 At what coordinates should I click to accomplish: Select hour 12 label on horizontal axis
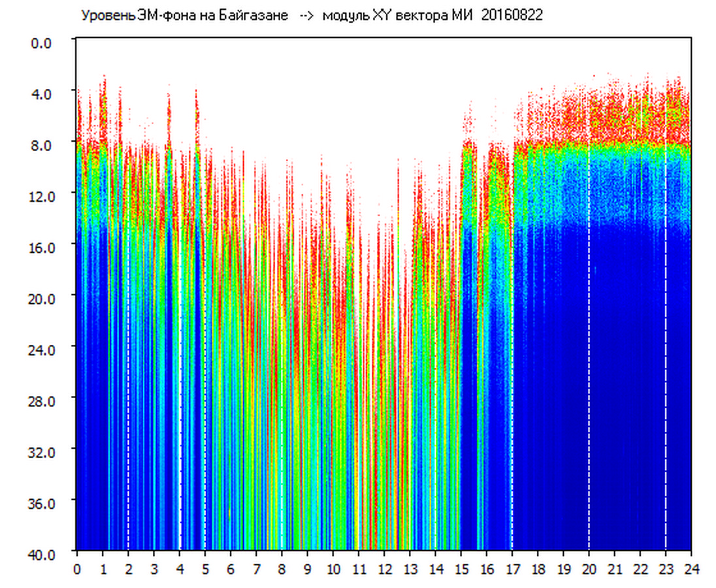tap(384, 569)
